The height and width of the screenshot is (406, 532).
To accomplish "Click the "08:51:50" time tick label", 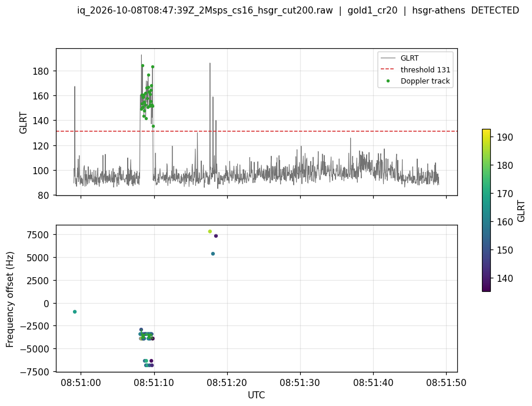I will 446,382.
